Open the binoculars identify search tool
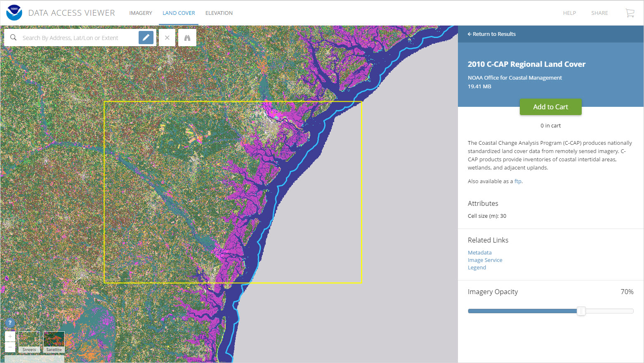The image size is (644, 363). (x=187, y=37)
